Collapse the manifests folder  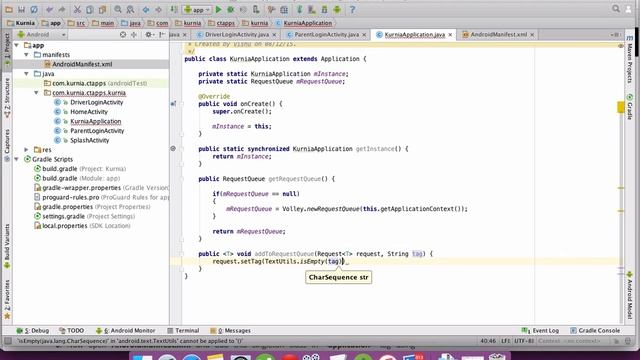click(x=27, y=55)
